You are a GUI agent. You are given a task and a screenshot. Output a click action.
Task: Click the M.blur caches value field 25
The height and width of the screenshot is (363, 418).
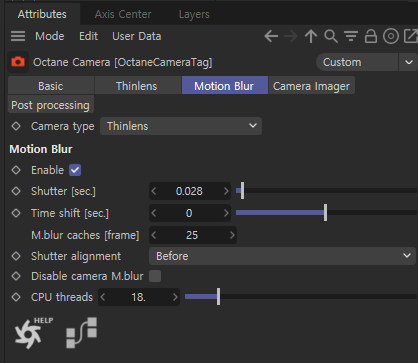coord(192,235)
